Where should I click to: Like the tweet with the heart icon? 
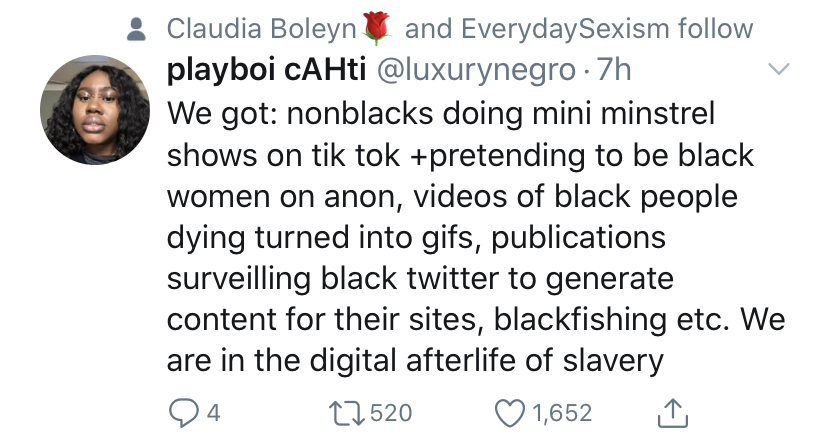[x=510, y=413]
